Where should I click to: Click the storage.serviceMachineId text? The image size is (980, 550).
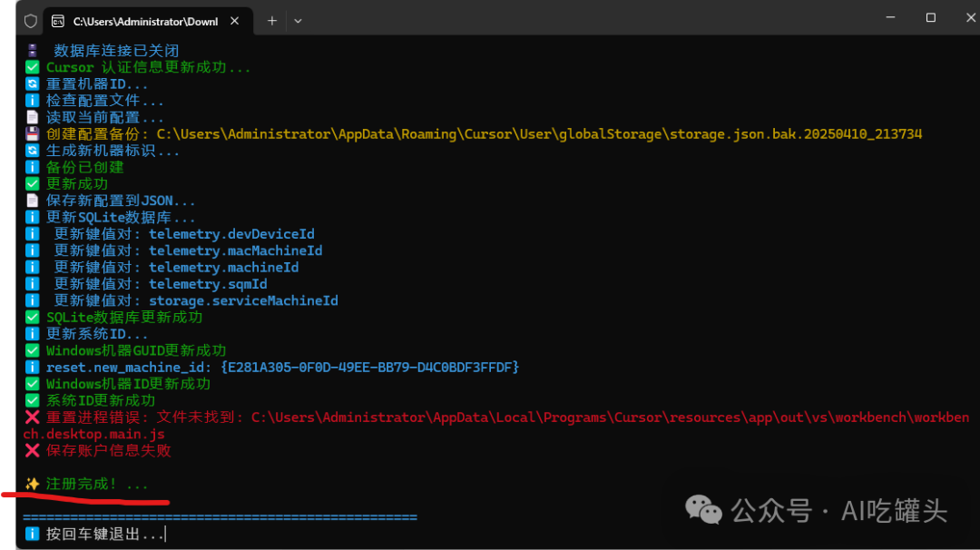pyautogui.click(x=244, y=300)
